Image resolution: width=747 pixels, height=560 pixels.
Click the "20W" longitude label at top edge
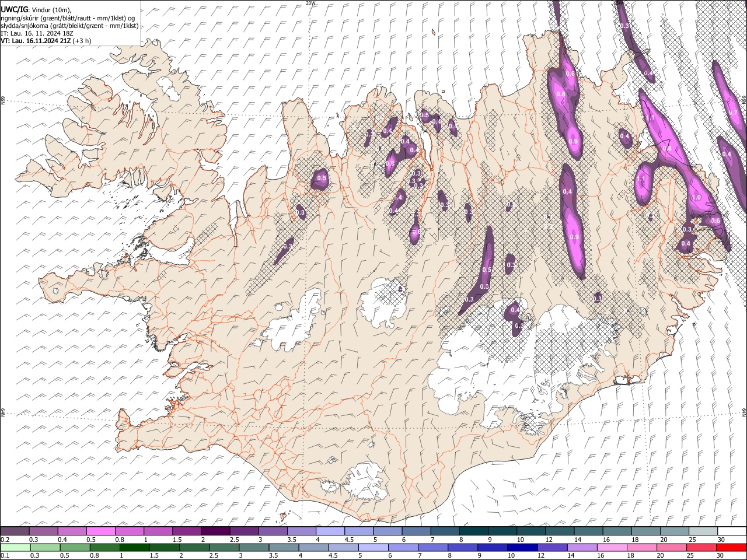point(310,3)
